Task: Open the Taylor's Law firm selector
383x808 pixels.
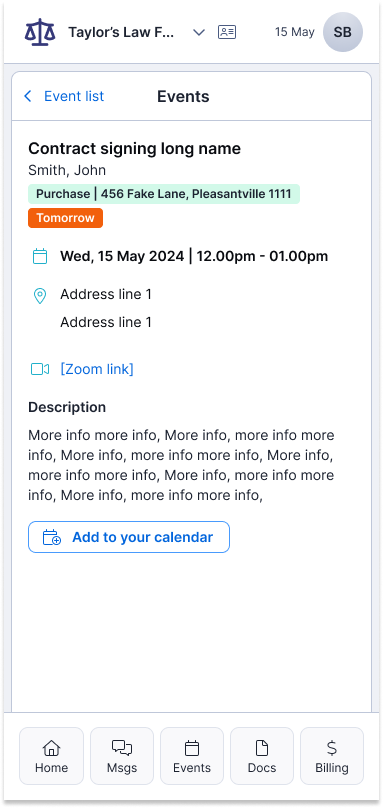Action: 121,32
